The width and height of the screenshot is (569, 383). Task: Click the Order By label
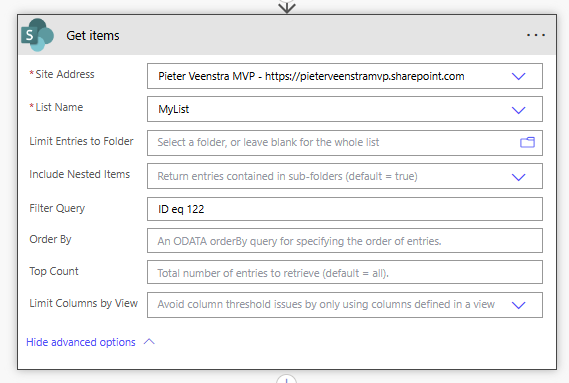pyautogui.click(x=50, y=239)
